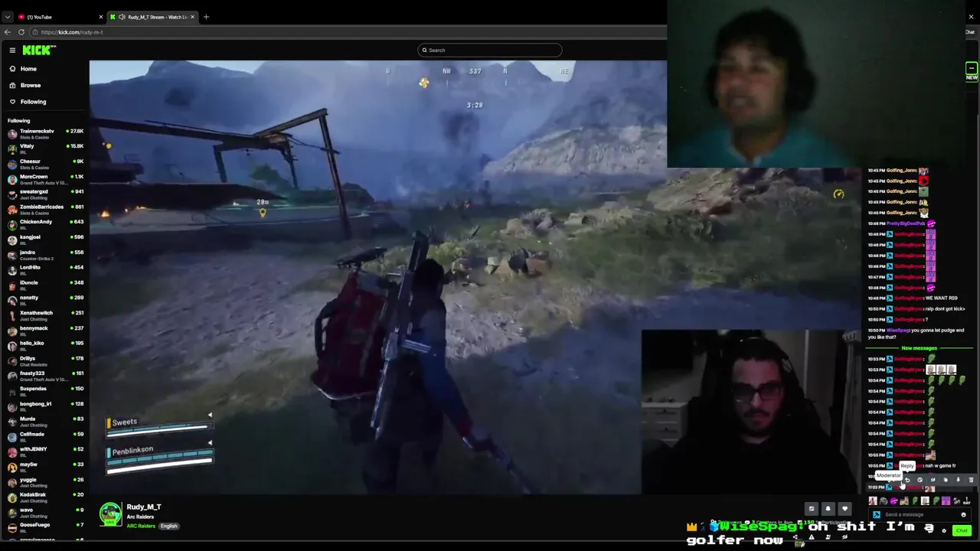Click the PrettyBigDealPete username in chat
This screenshot has height=551, width=980.
point(906,223)
